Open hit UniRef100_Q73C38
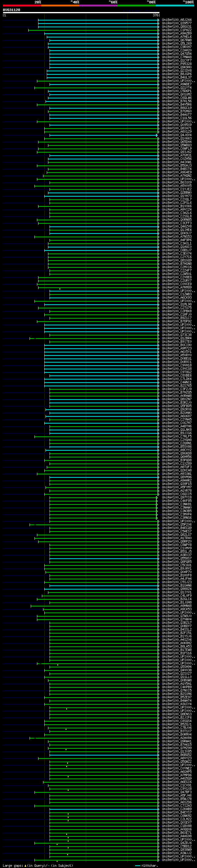 click(177, 335)
